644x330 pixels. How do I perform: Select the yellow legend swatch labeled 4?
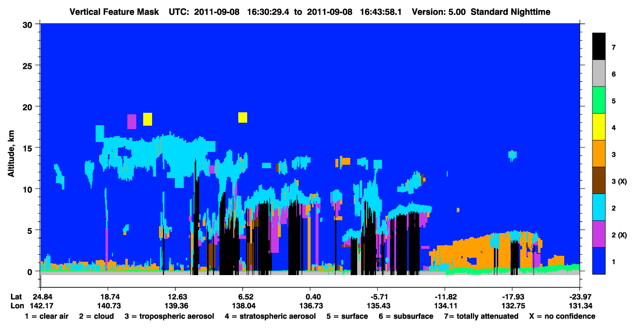tap(599, 127)
